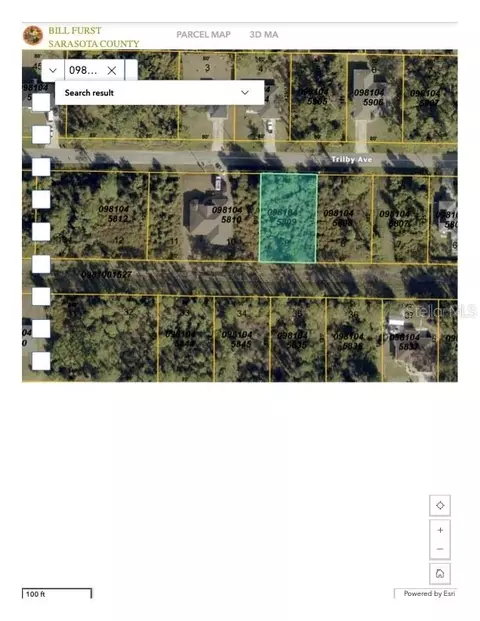
Task: Switch to the 3D MA tab
Action: [264, 35]
